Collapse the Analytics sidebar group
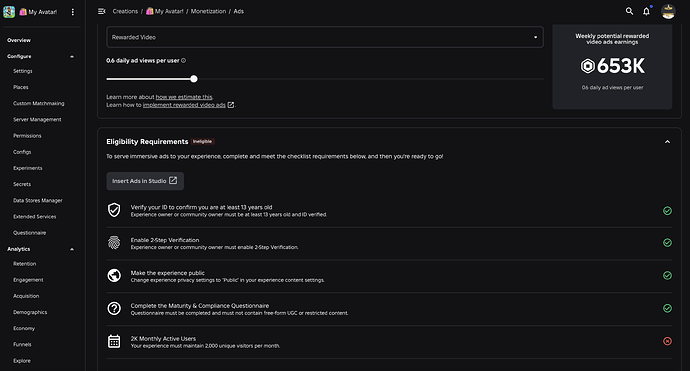690x371 pixels. [x=72, y=249]
